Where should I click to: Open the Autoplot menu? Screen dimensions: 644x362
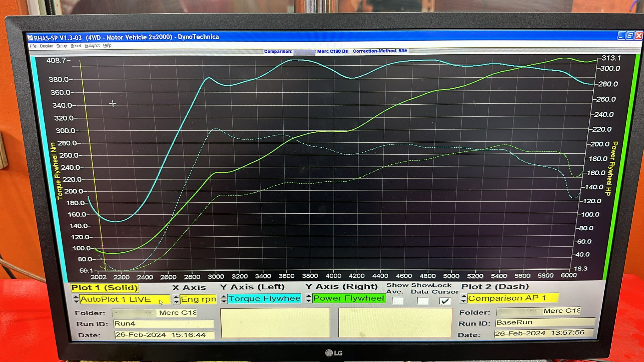[92, 46]
